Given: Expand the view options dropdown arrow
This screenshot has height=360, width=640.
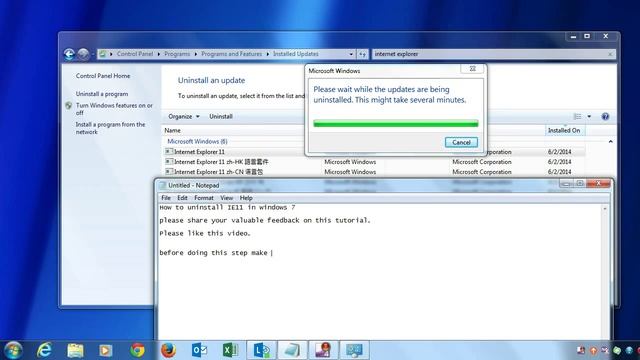Looking at the screenshot, I should (x=589, y=117).
